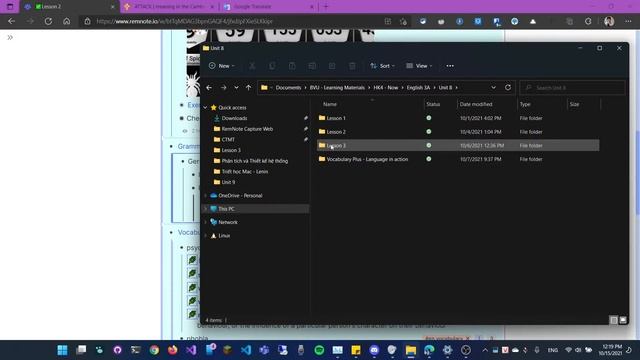The image size is (640, 360).
Task: Reload the RemNote page in browser
Action: pos(48,21)
